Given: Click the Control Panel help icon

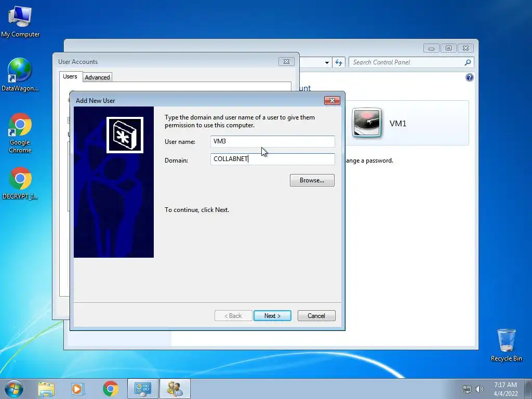Looking at the screenshot, I should (469, 77).
